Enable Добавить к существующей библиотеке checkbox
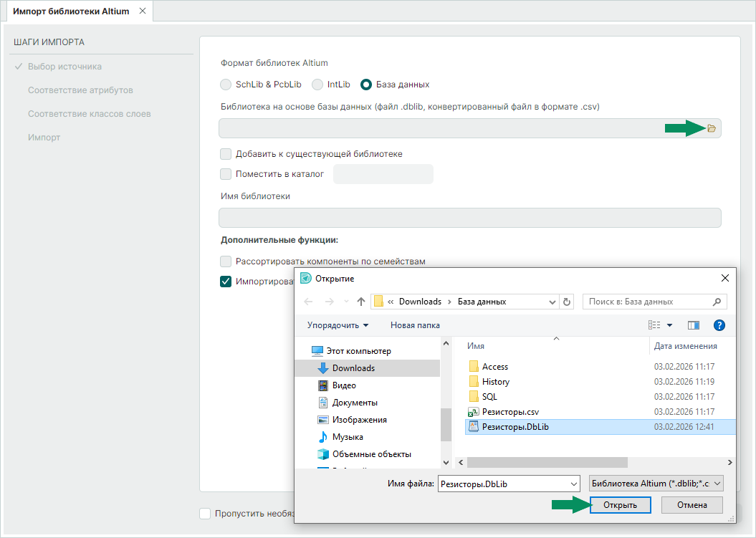 coord(226,154)
